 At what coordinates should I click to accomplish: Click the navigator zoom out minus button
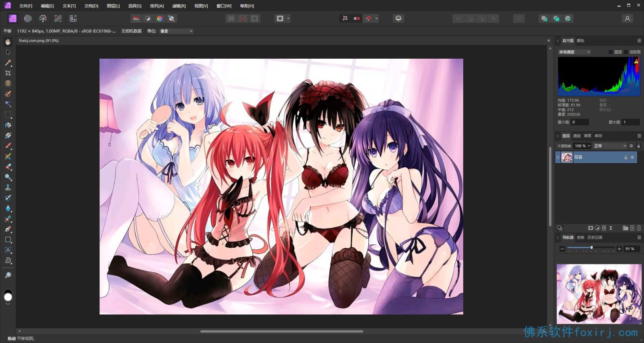(x=562, y=249)
